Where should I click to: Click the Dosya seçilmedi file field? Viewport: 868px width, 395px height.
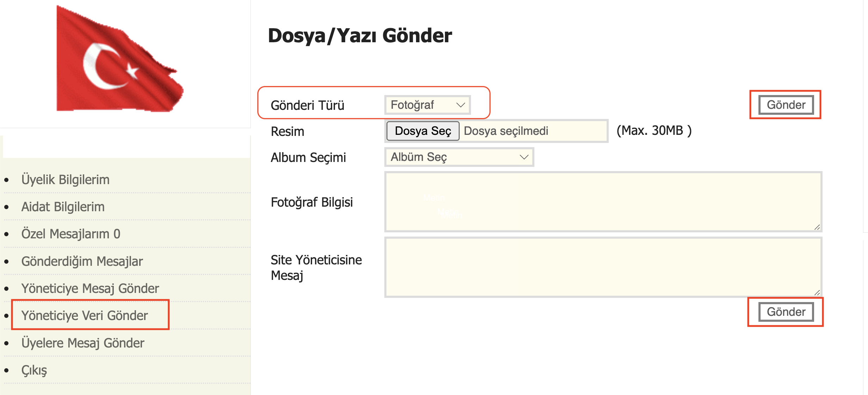coord(533,131)
